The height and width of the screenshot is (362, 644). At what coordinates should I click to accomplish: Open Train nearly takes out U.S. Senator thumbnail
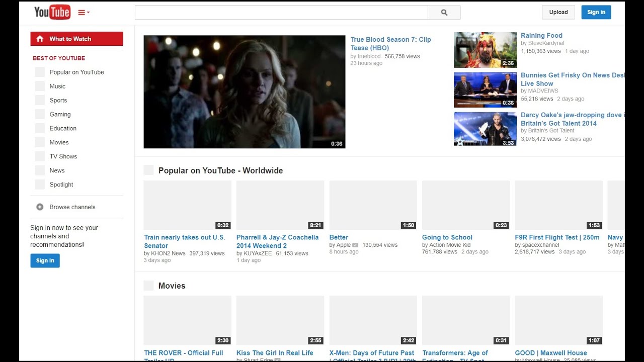click(x=187, y=205)
